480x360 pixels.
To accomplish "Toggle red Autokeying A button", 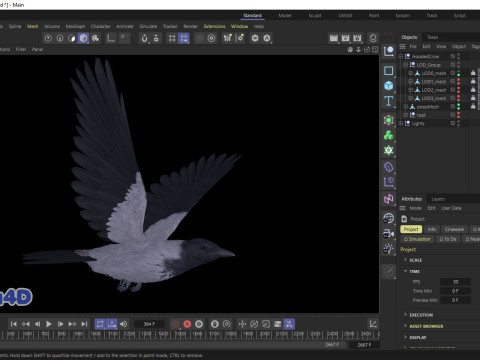I will click(187, 324).
